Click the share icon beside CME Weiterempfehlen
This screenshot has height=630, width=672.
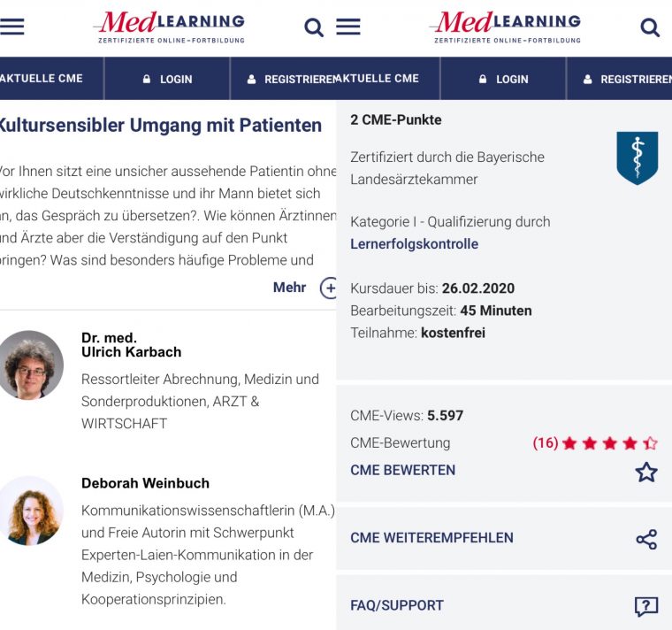point(646,539)
